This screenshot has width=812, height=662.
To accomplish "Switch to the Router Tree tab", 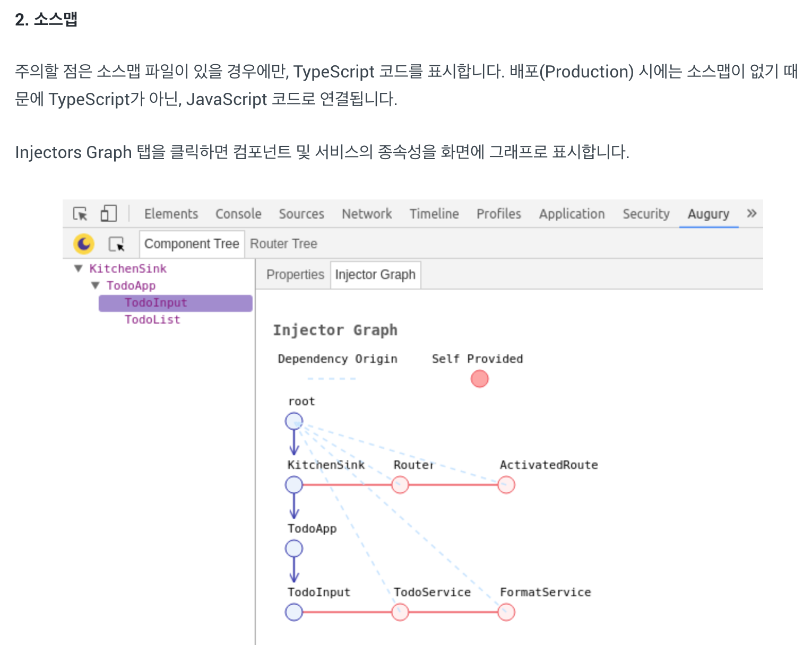I will 283,244.
